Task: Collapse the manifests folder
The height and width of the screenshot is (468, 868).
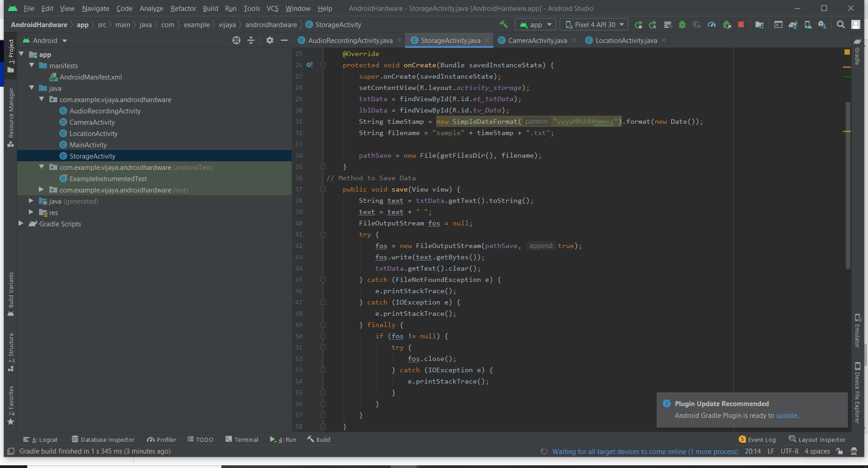Action: click(x=32, y=66)
